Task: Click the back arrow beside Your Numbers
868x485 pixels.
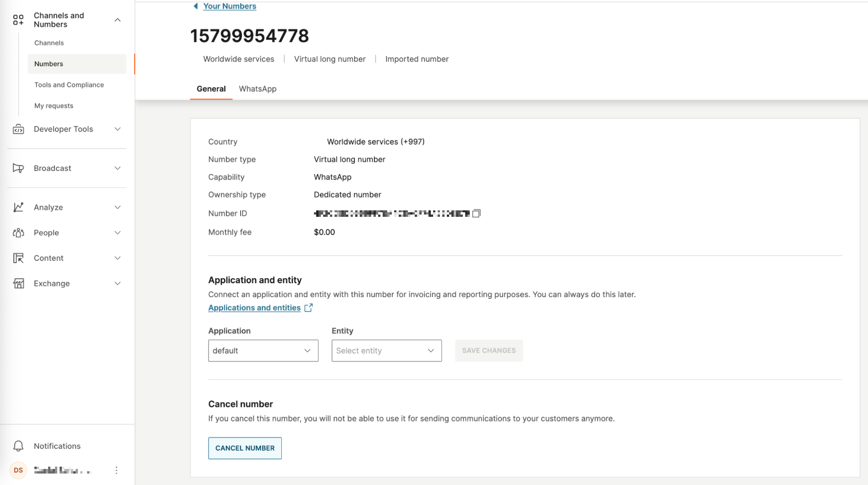Action: click(x=195, y=6)
